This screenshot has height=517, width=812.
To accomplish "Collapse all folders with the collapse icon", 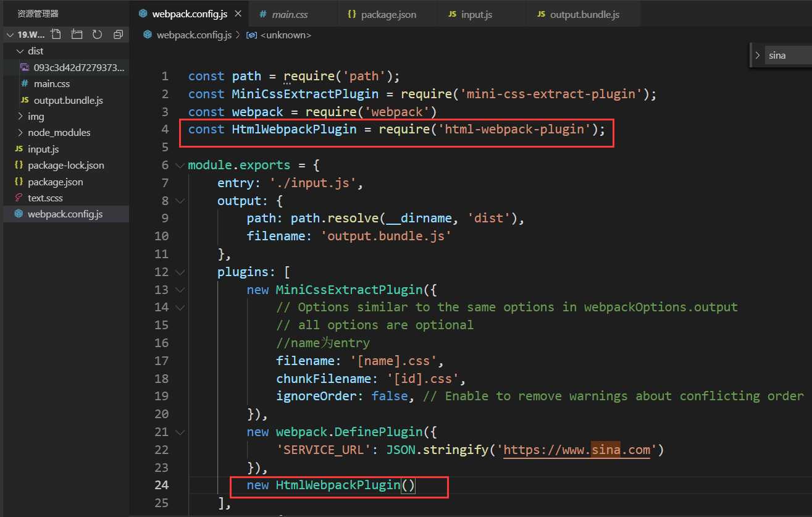I will click(117, 35).
